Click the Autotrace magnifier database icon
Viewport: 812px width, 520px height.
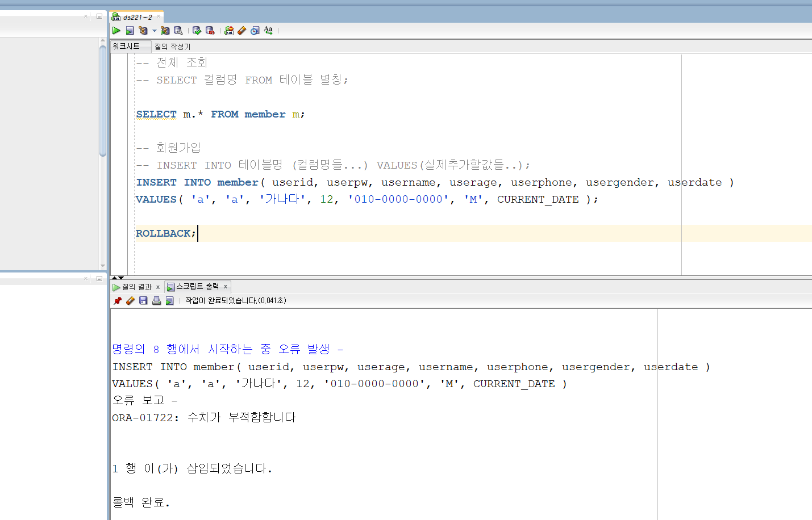coord(178,30)
